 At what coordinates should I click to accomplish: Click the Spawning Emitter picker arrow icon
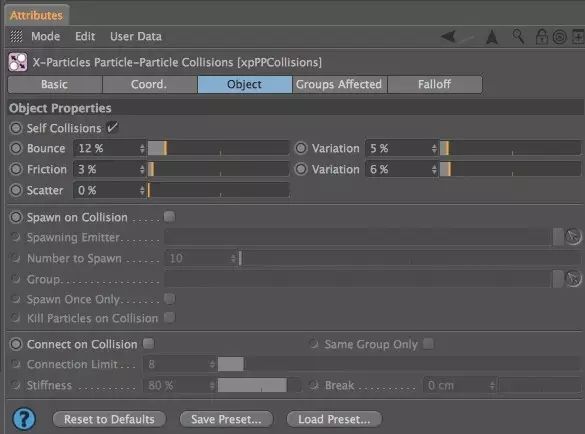click(x=573, y=237)
